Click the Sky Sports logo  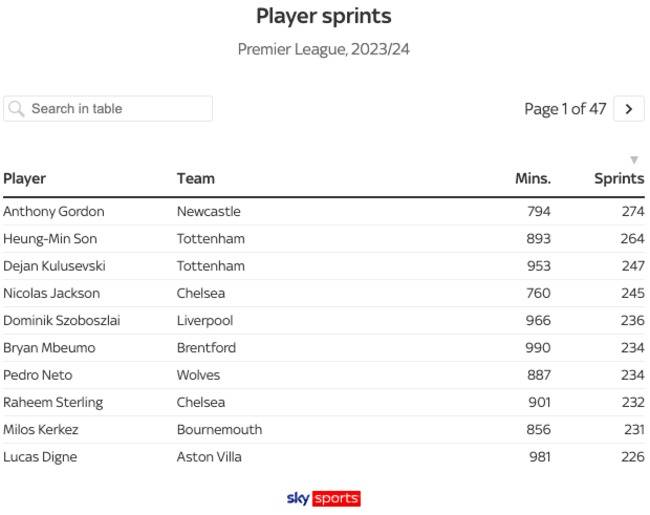[x=323, y=498]
